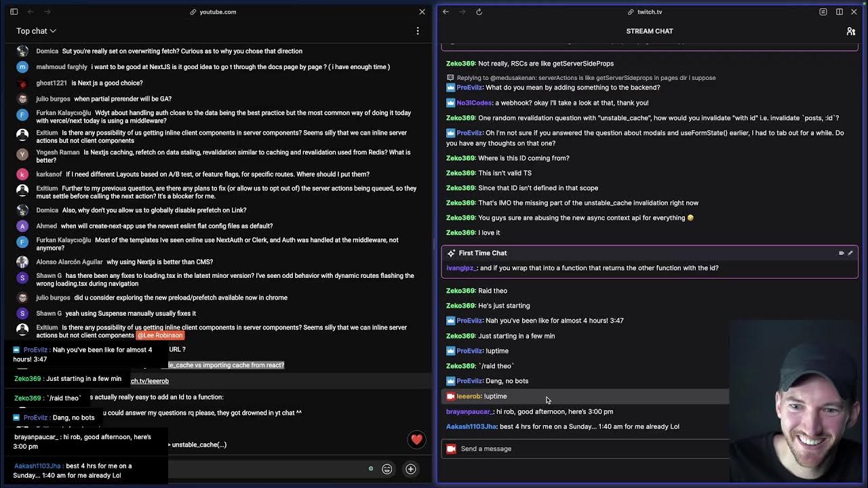The image size is (868, 488).
Task: Click the youtube.com address bar
Action: point(218,12)
